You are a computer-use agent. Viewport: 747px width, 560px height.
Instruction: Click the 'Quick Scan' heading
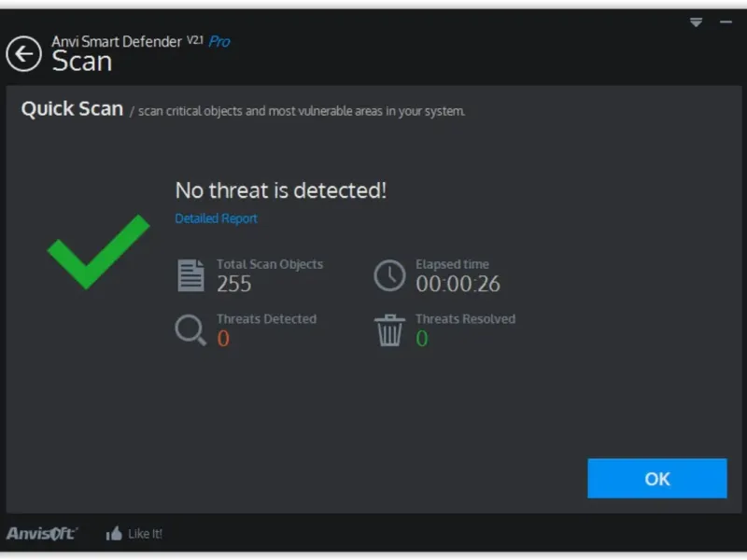pyautogui.click(x=72, y=109)
